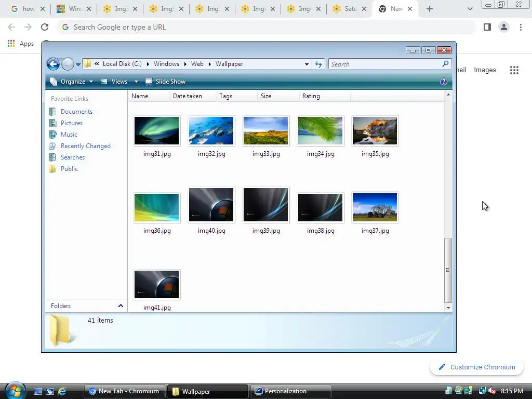Screen dimensions: 532x399
Task: Open the Organize menu
Action: (x=72, y=82)
